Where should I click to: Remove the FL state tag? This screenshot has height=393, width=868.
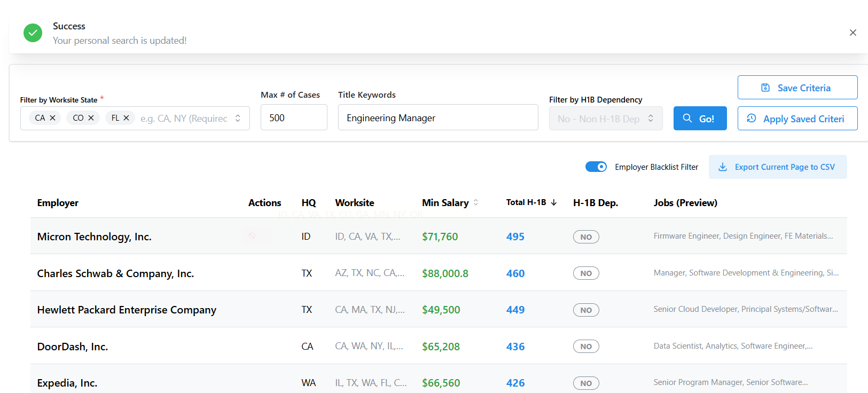pyautogui.click(x=126, y=118)
